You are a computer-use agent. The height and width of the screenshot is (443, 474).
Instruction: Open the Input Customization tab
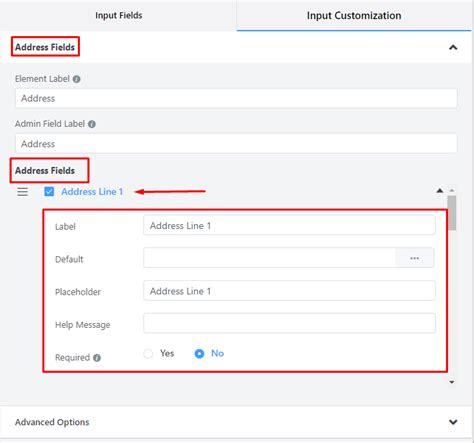point(354,15)
